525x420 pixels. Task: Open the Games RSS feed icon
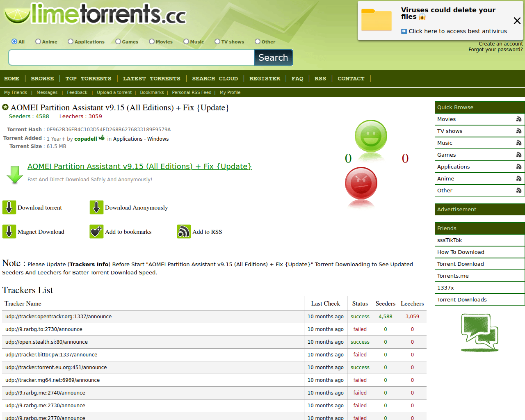[519, 155]
